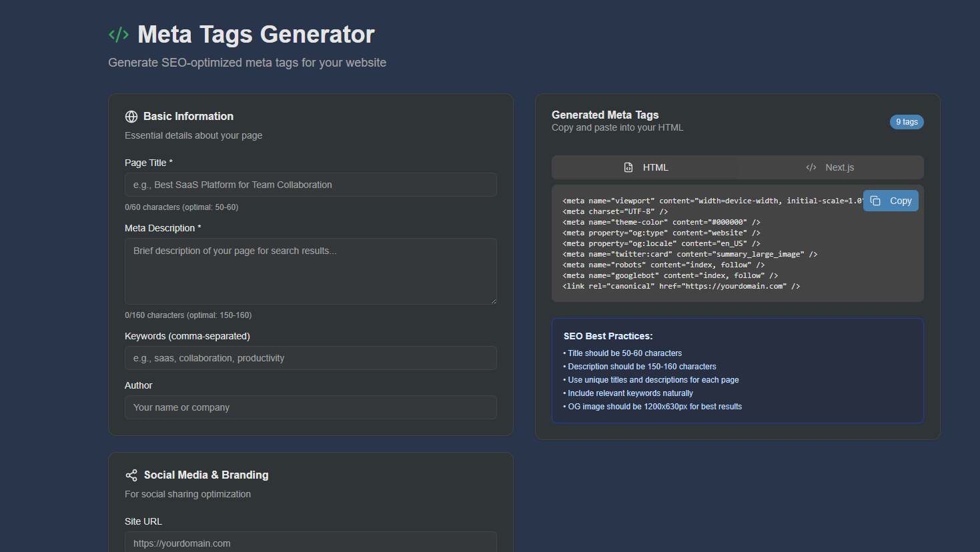Switch to the HTML tab
Viewport: 980px width, 552px height.
645,167
